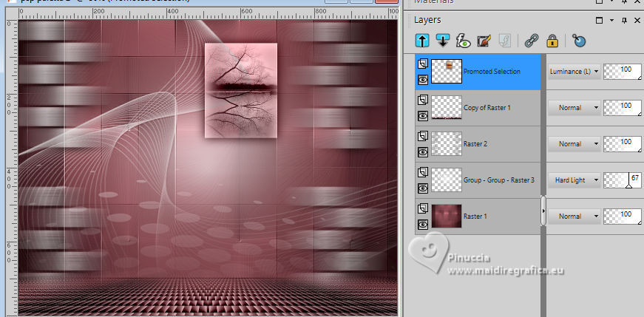Click opacity slider of Promoted Selection layer

pyautogui.click(x=623, y=72)
